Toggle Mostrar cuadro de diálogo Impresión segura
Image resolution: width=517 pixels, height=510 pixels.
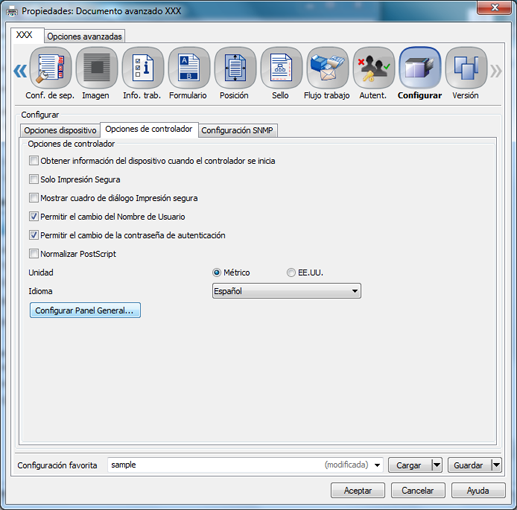(x=34, y=198)
